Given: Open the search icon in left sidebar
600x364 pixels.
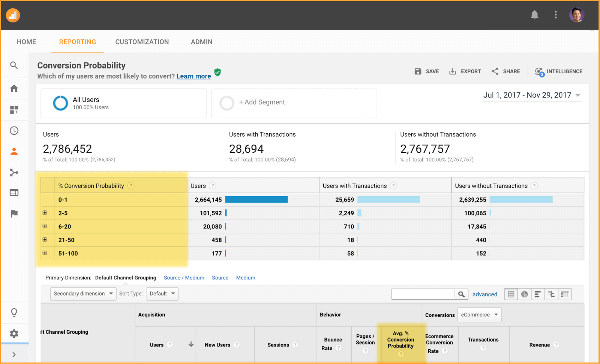Looking at the screenshot, I should coord(14,66).
